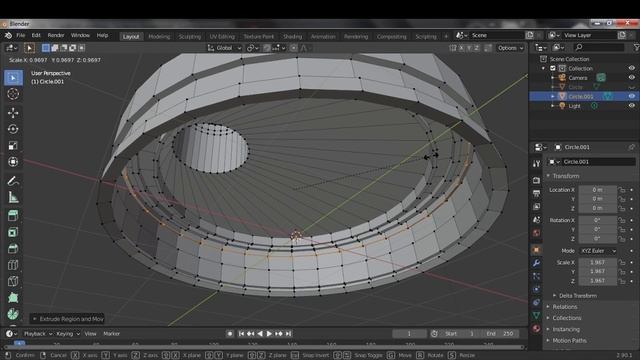Toggle snapping magnet in viewport header
640x360 pixels.
click(x=267, y=48)
